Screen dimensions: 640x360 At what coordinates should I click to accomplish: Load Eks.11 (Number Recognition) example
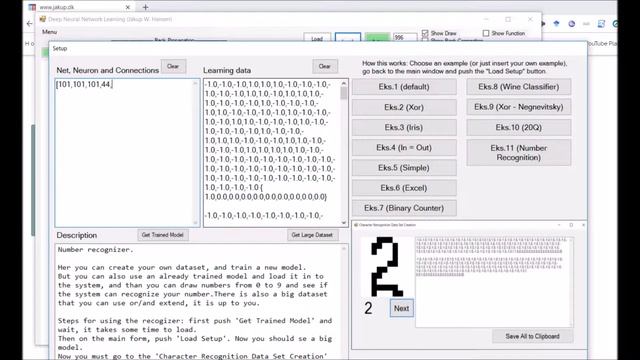[x=519, y=153]
